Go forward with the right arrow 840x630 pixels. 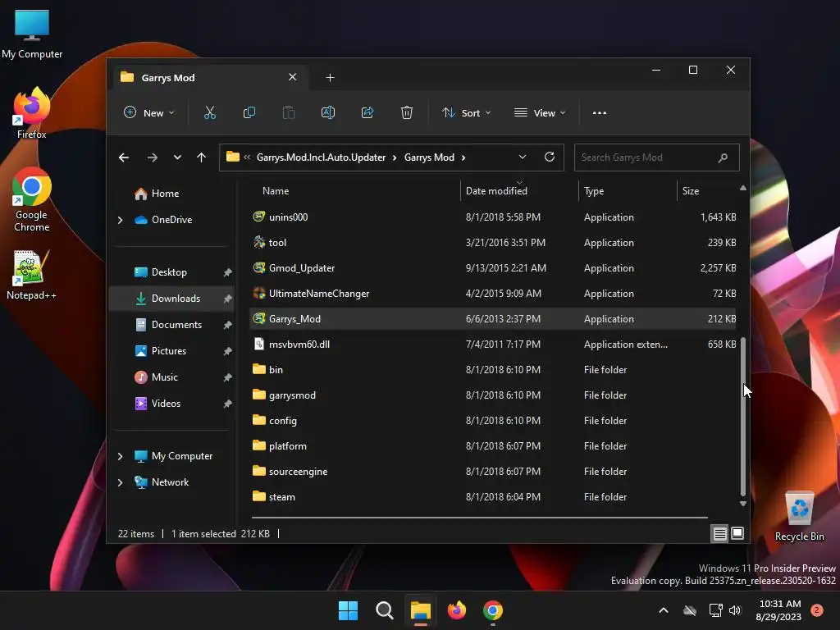click(x=152, y=157)
